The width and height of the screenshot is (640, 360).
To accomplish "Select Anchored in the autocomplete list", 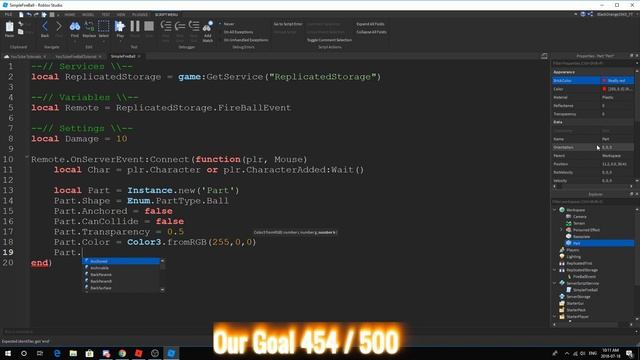I will [x=121, y=261].
